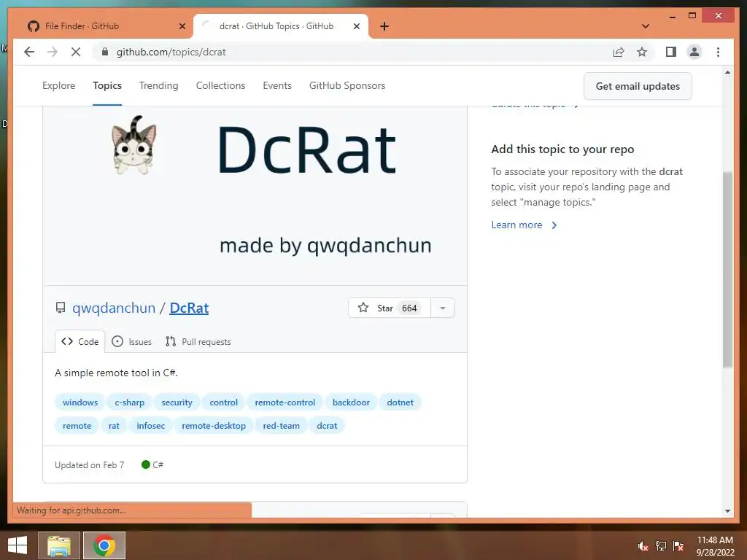This screenshot has width=747, height=560.
Task: Click Get email updates button
Action: point(638,86)
